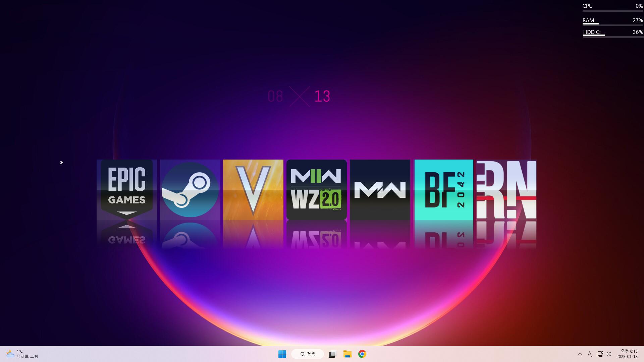Screen dimensions: 644x362
Task: Launch the MWII Warzone 2.0 tile
Action: pos(316,190)
